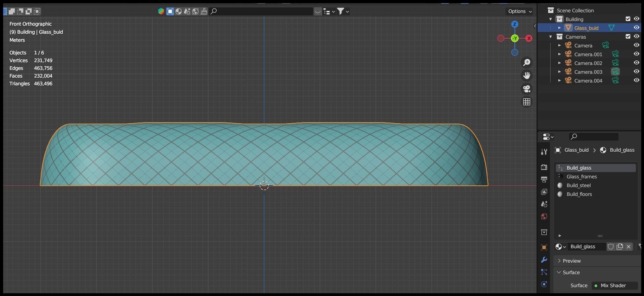Collapse the Building collection
The image size is (644, 296).
[x=551, y=19]
